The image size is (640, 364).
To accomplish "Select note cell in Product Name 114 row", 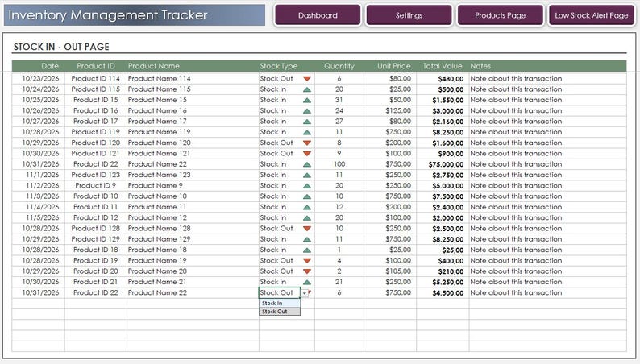I will 548,78.
